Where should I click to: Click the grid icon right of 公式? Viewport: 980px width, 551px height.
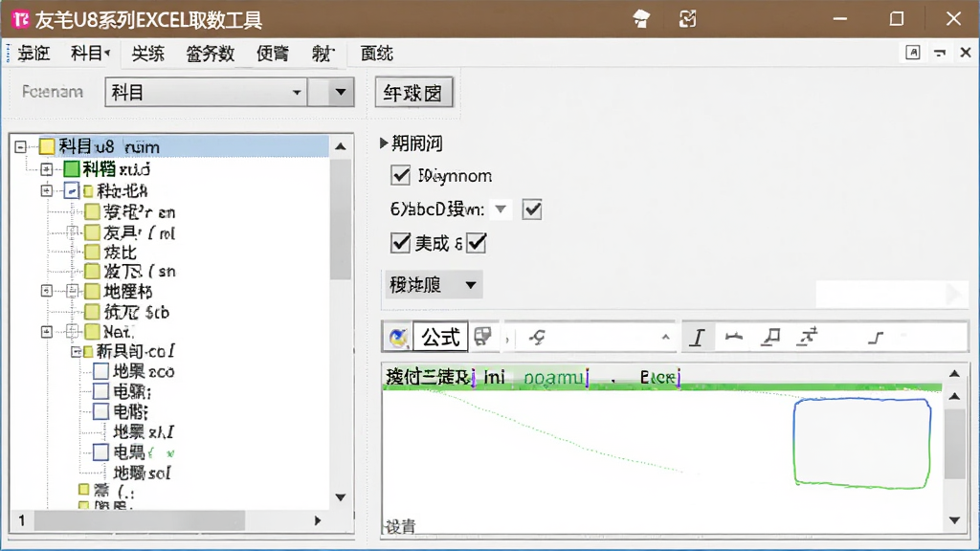482,337
